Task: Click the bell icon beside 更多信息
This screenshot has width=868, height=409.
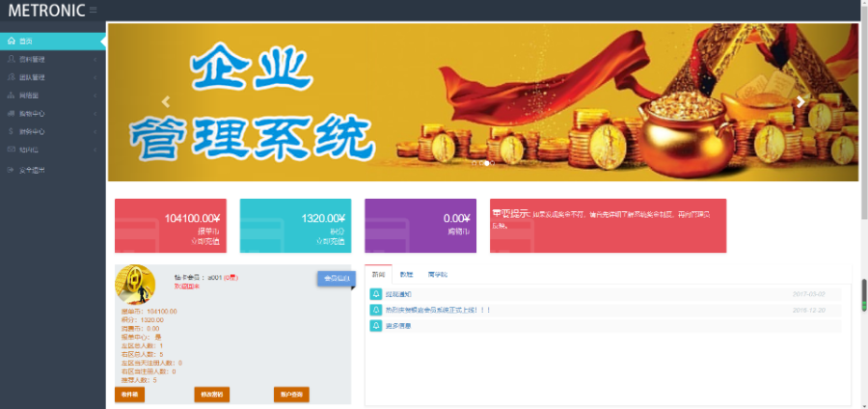Action: tap(376, 326)
